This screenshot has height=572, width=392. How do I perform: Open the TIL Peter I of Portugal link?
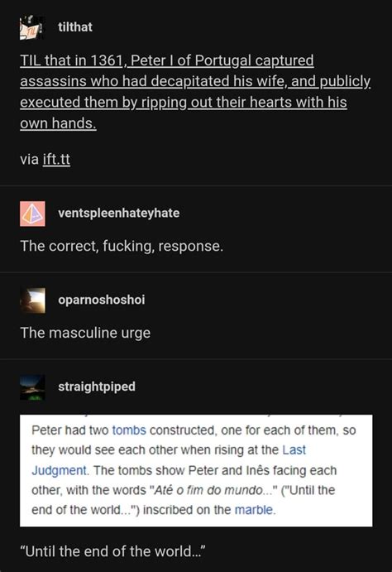(195, 92)
